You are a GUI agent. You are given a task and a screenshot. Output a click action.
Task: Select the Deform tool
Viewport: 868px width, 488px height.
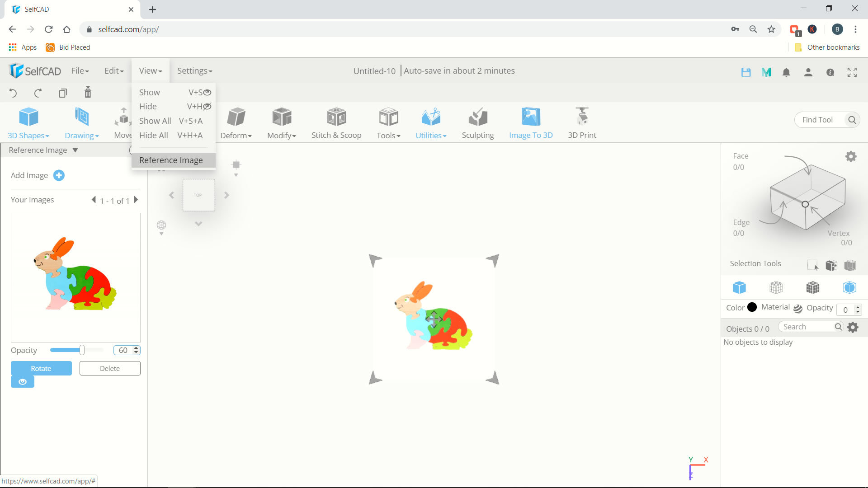[x=236, y=123]
